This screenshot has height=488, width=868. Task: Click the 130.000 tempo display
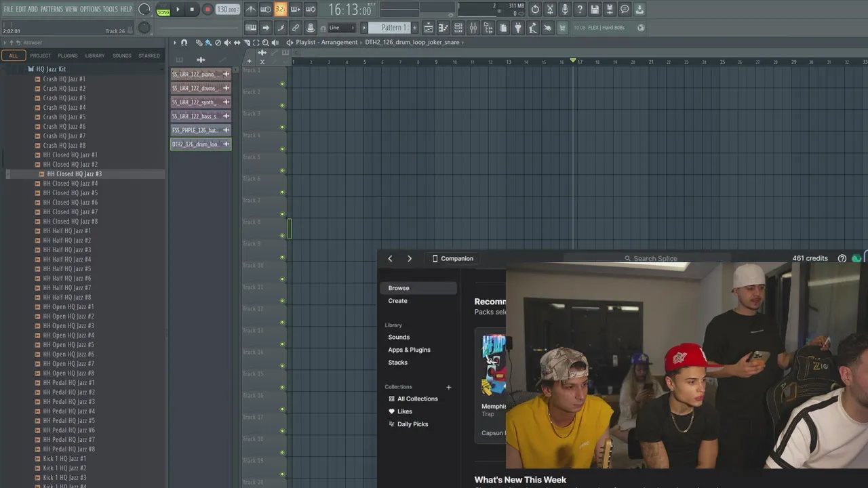coord(227,9)
